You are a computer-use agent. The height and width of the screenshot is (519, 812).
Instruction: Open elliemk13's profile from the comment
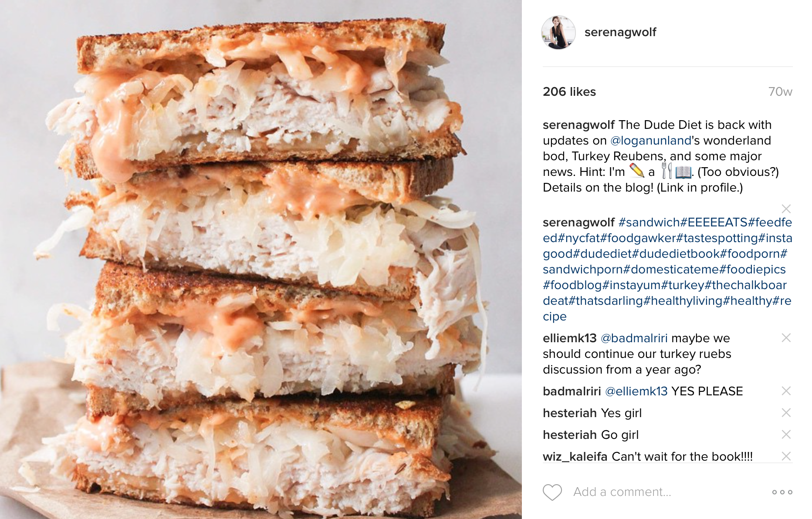pos(569,338)
